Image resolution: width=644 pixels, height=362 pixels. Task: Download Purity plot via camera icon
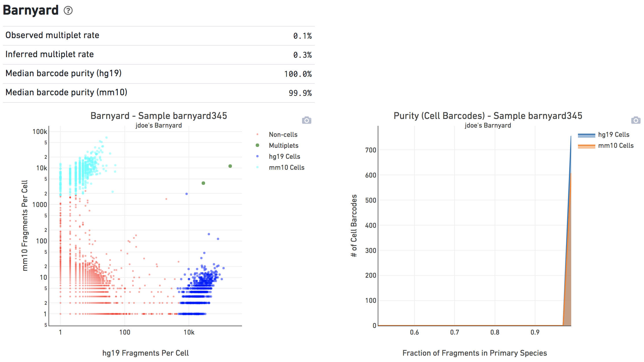pos(636,120)
